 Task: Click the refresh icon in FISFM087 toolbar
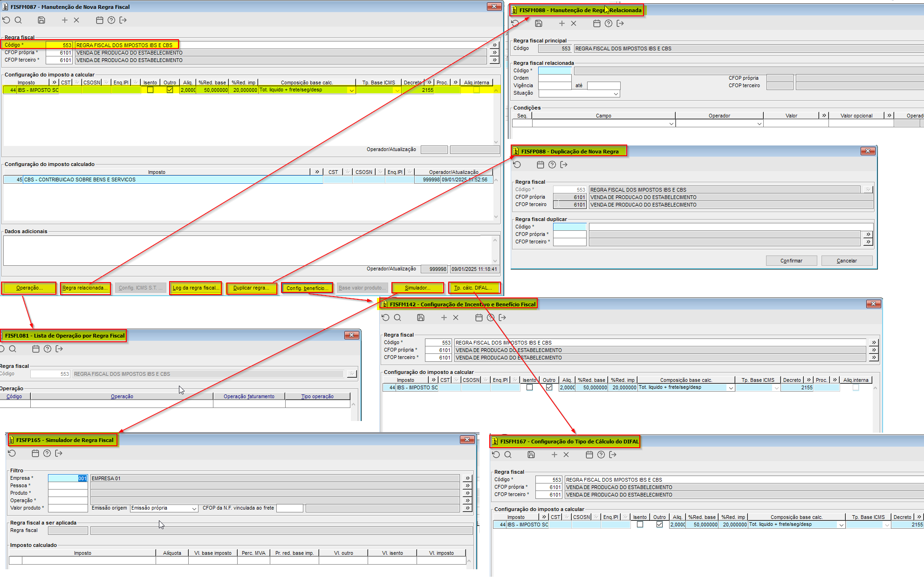[7, 20]
